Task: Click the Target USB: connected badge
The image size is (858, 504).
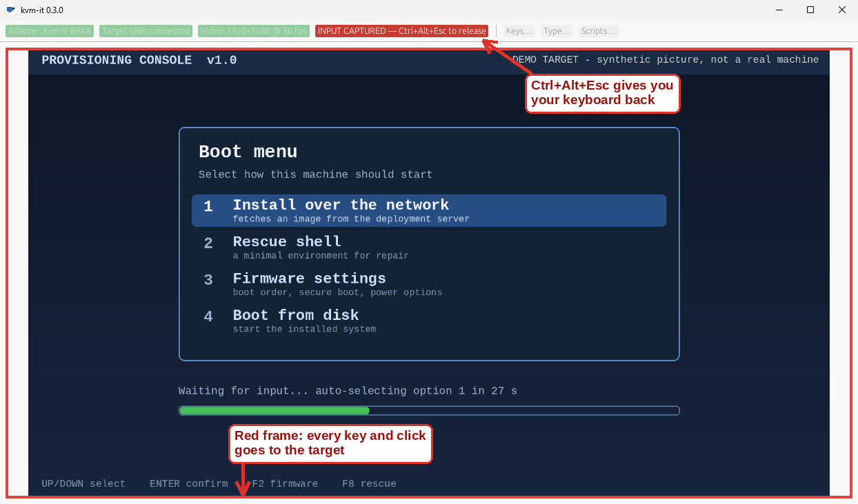Action: point(146,31)
